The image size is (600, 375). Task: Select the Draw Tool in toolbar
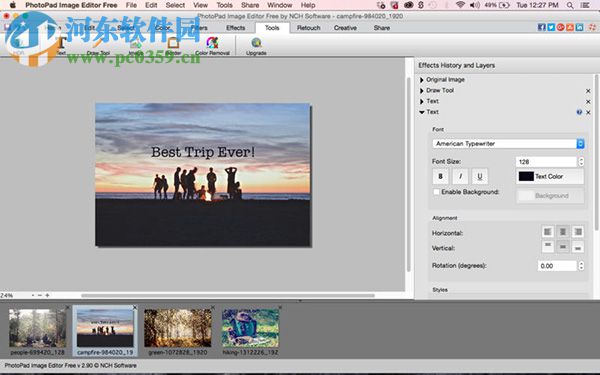(x=98, y=47)
